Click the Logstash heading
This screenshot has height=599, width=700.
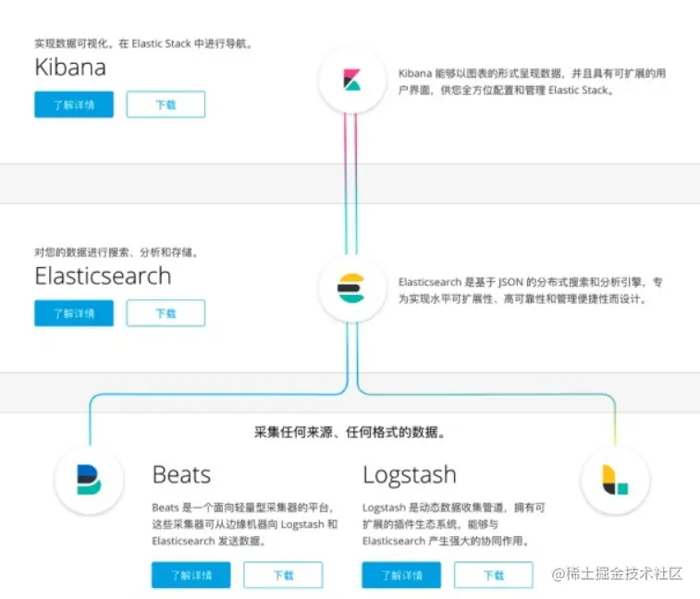point(410,475)
